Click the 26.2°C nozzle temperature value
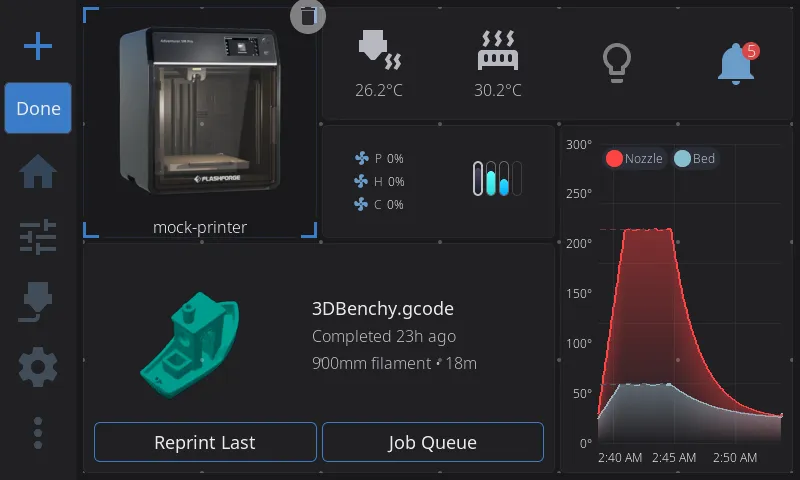The width and height of the screenshot is (800, 480). pos(379,90)
